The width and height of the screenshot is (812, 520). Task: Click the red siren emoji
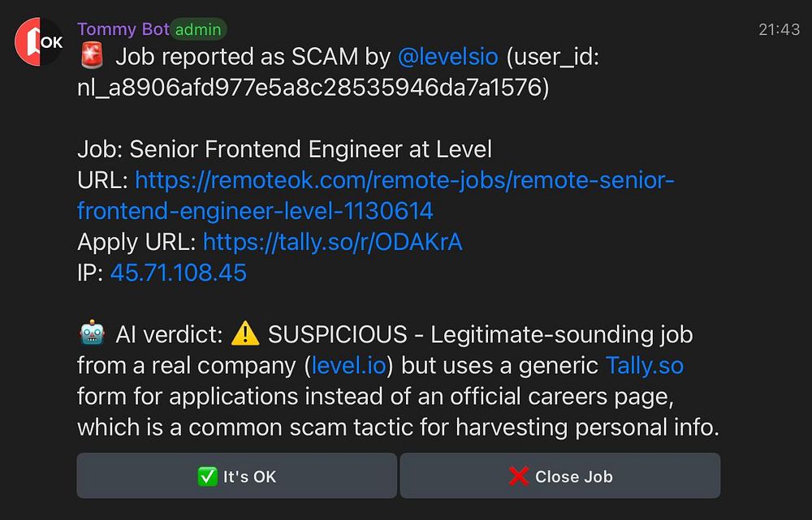(x=92, y=58)
